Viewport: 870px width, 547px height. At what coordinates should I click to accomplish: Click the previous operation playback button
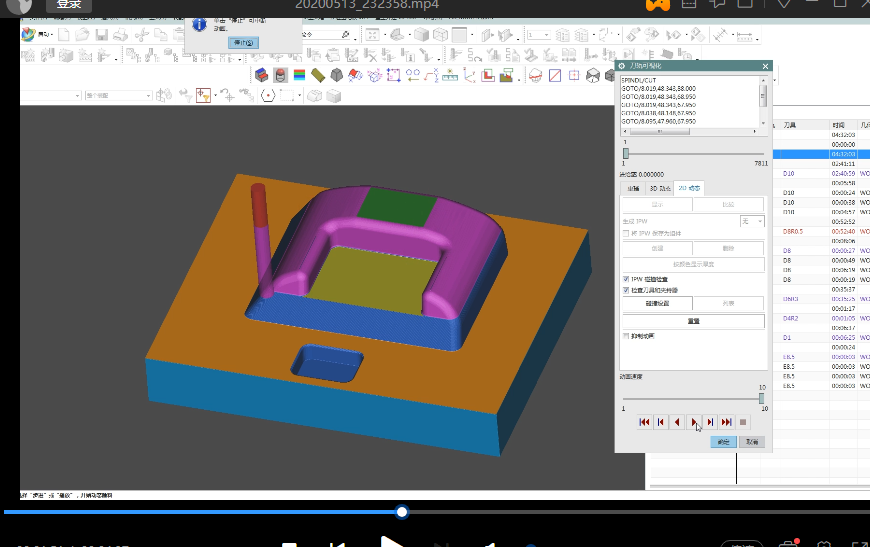[x=661, y=422]
